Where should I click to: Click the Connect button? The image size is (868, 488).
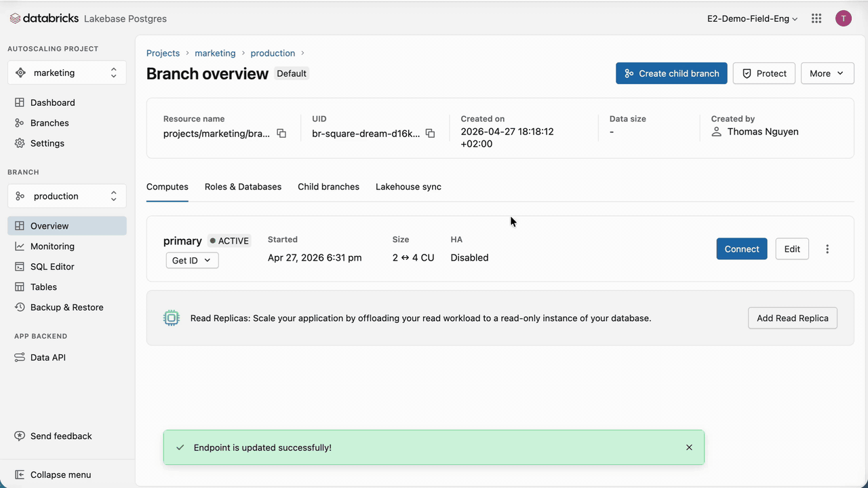point(742,249)
